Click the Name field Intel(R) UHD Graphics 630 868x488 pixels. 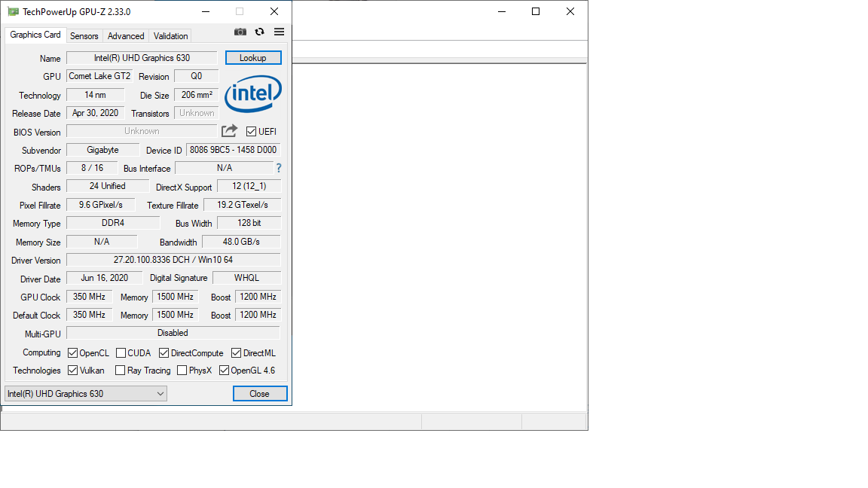[x=142, y=57]
